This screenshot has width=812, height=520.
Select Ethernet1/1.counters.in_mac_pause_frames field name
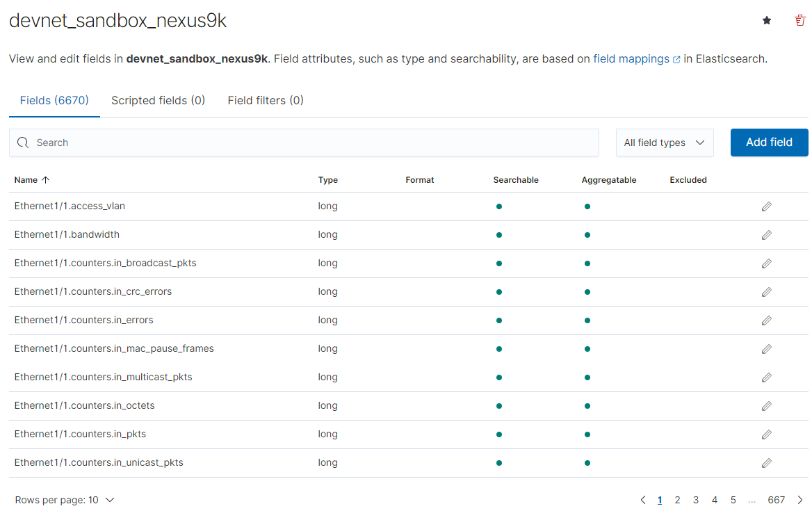click(114, 348)
